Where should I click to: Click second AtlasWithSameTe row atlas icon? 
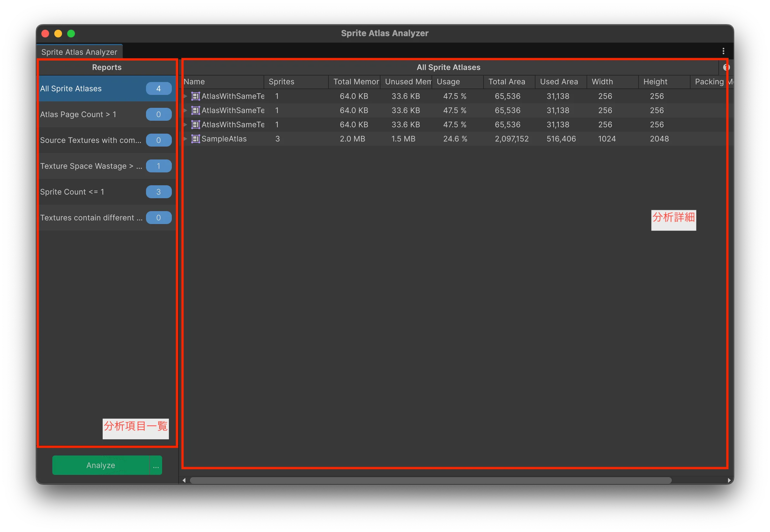pyautogui.click(x=195, y=110)
